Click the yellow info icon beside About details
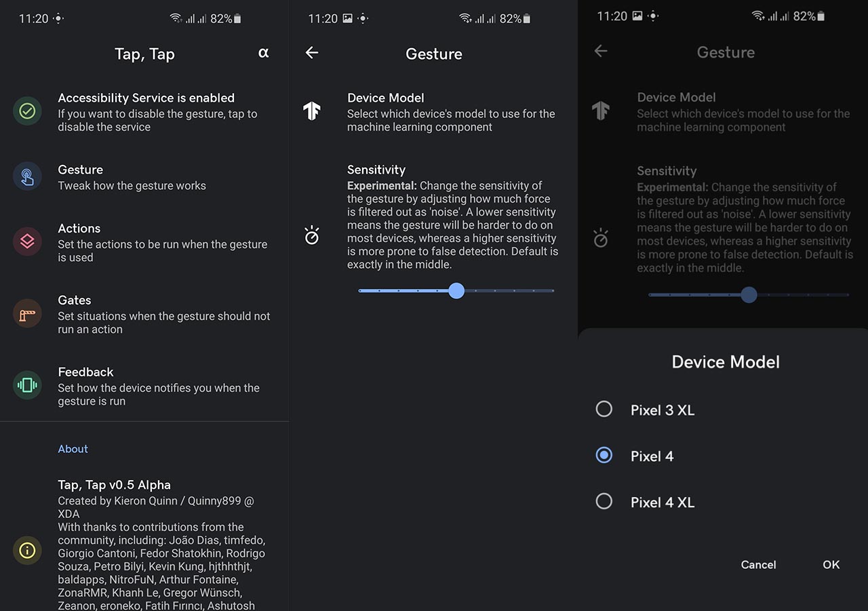Image resolution: width=868 pixels, height=611 pixels. (x=27, y=550)
